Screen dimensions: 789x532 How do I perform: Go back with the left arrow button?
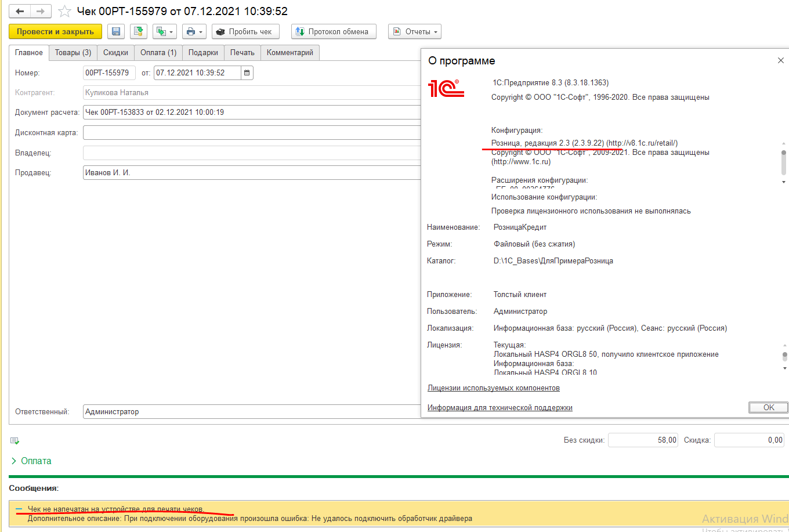coord(20,11)
